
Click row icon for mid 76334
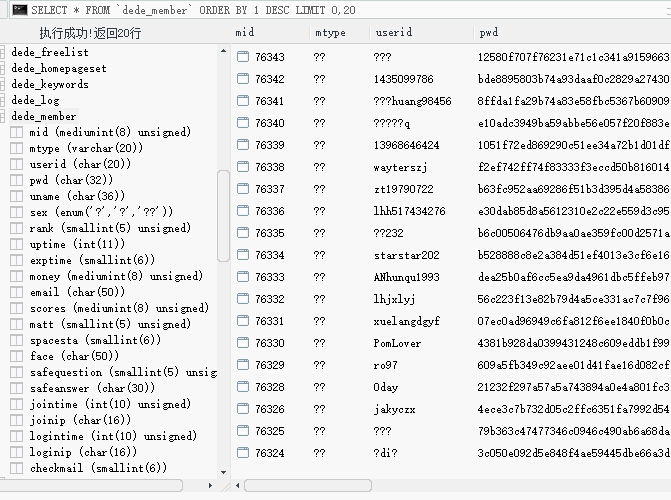[x=243, y=255]
